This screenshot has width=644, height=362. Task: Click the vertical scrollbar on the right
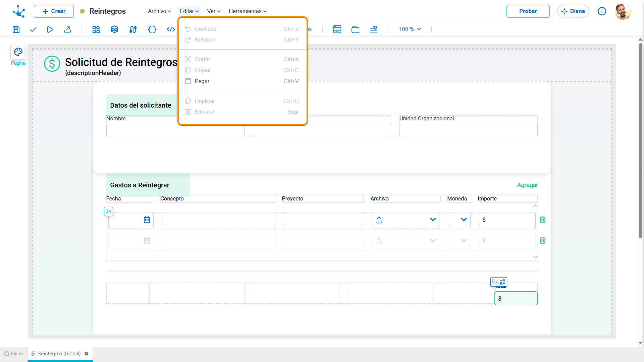click(x=640, y=141)
